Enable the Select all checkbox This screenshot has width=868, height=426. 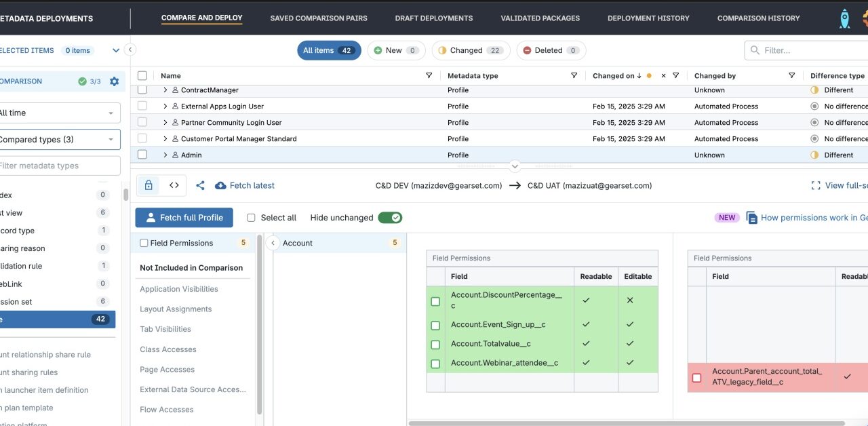251,218
